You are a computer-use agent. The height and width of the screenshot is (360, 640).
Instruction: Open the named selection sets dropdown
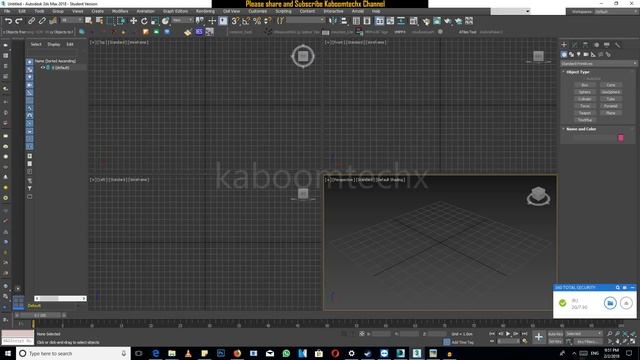305,20
